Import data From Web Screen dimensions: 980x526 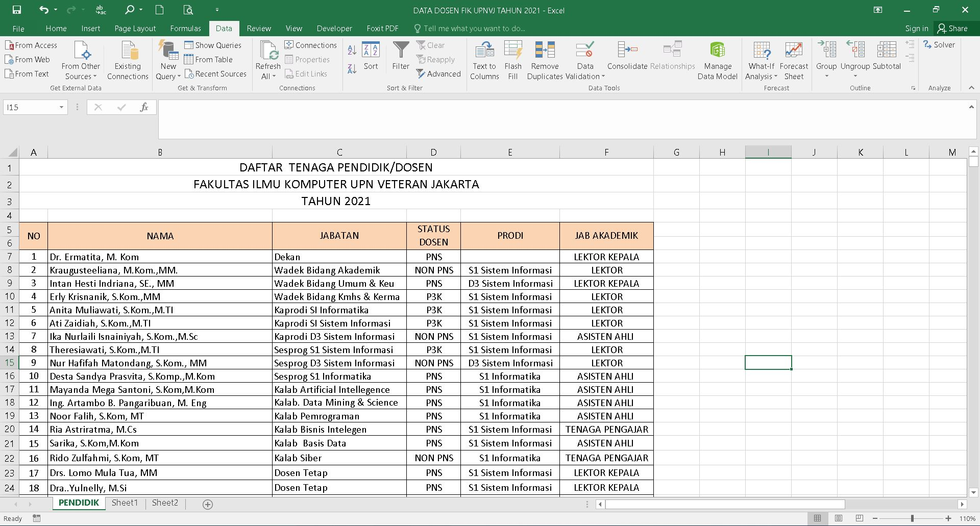click(28, 59)
